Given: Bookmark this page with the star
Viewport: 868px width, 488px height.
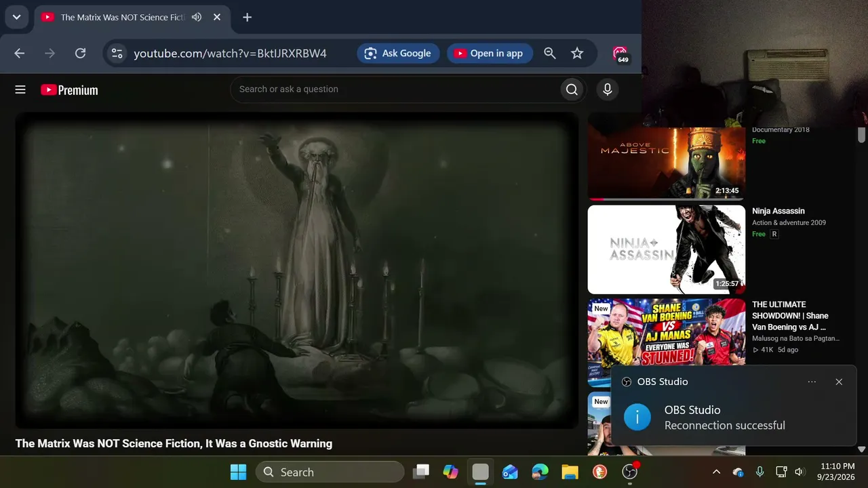Looking at the screenshot, I should 577,53.
